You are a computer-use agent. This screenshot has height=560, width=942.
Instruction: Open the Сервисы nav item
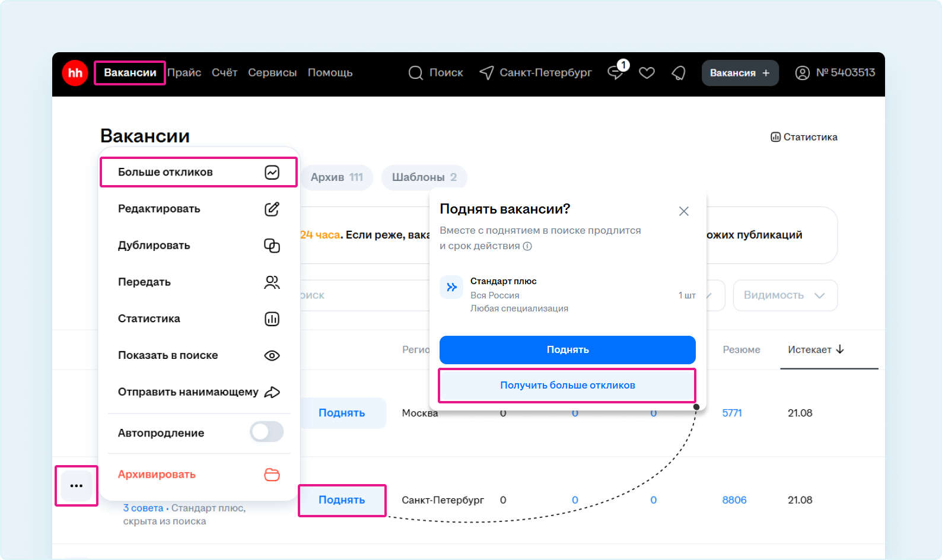tap(272, 73)
